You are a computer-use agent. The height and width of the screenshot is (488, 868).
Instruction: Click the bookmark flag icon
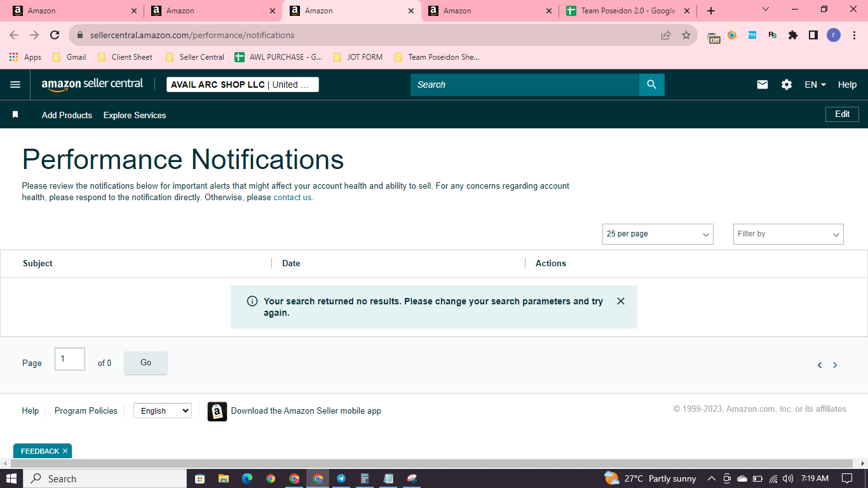[x=15, y=115]
